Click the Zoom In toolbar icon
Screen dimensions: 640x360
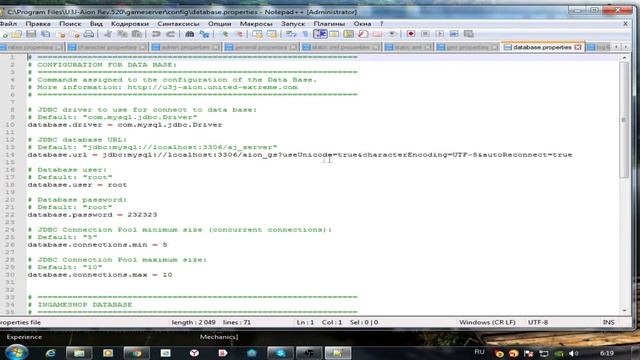point(224,34)
